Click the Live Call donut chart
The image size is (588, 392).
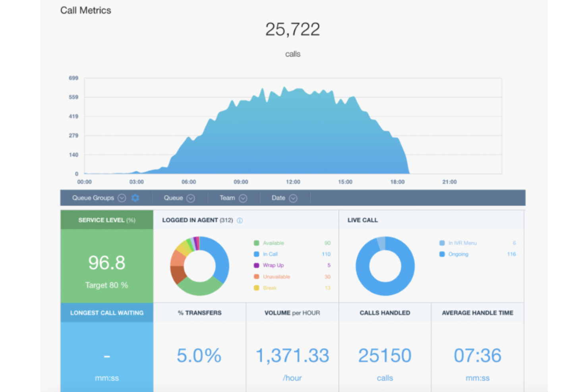[x=385, y=266]
